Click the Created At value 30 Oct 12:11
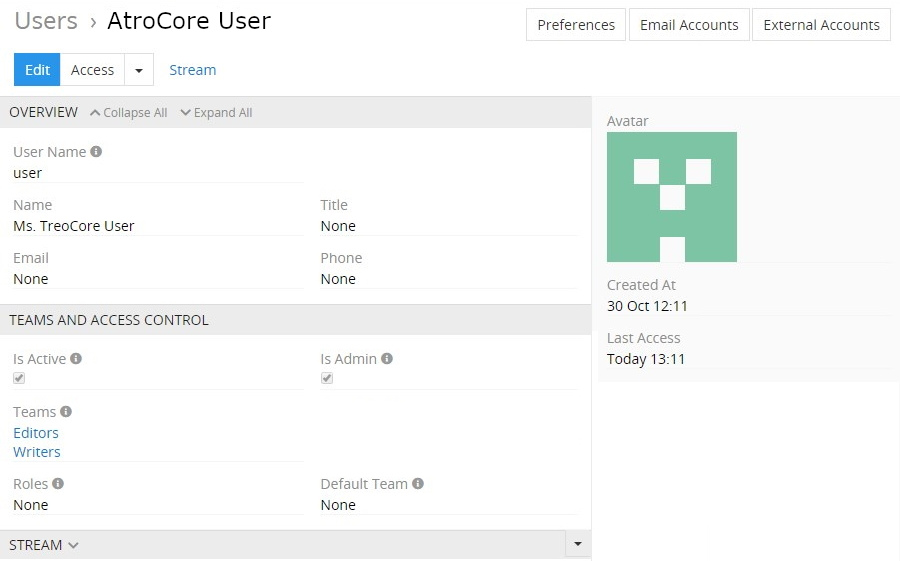 pos(647,306)
